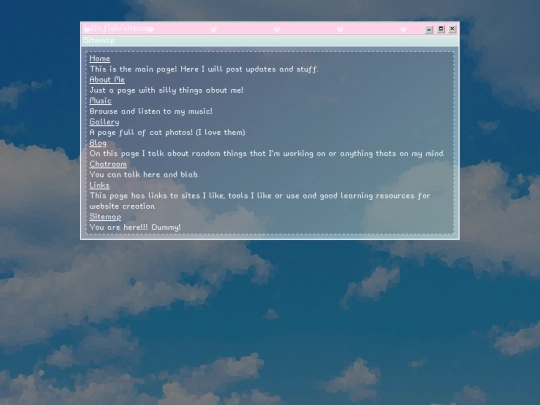Open the Home link
The height and width of the screenshot is (405, 540).
coord(100,59)
